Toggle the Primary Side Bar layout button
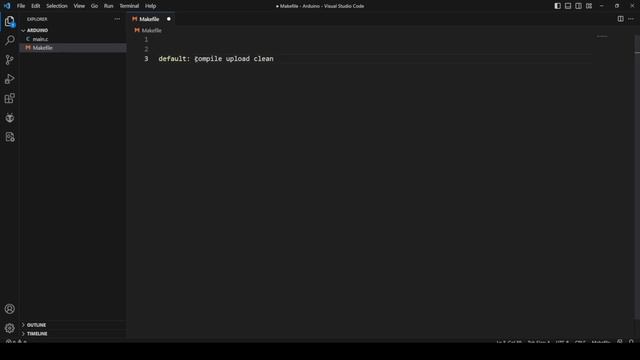Viewport: 640px width, 360px height. [558, 6]
